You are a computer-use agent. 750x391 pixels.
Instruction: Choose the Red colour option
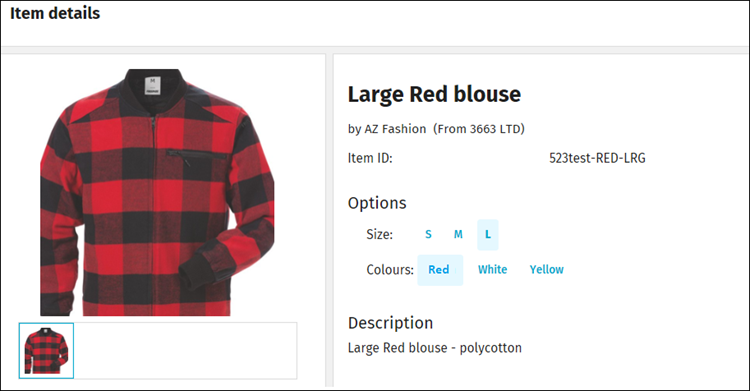tap(440, 270)
